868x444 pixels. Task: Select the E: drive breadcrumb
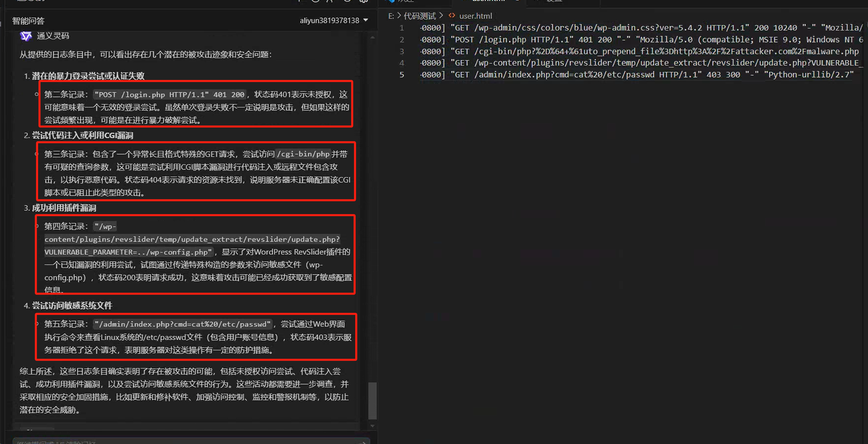coord(390,16)
